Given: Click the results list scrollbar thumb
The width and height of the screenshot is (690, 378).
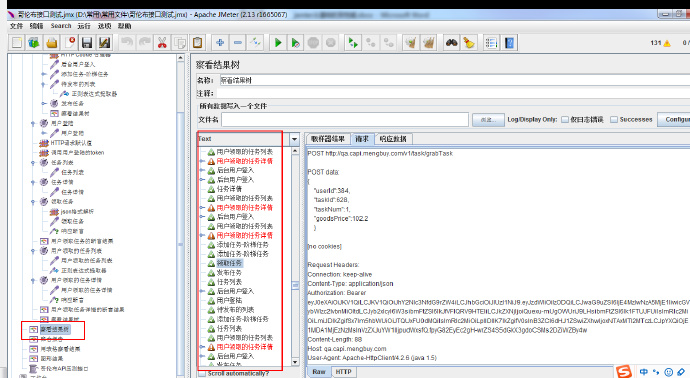Looking at the screenshot, I should coord(295,285).
